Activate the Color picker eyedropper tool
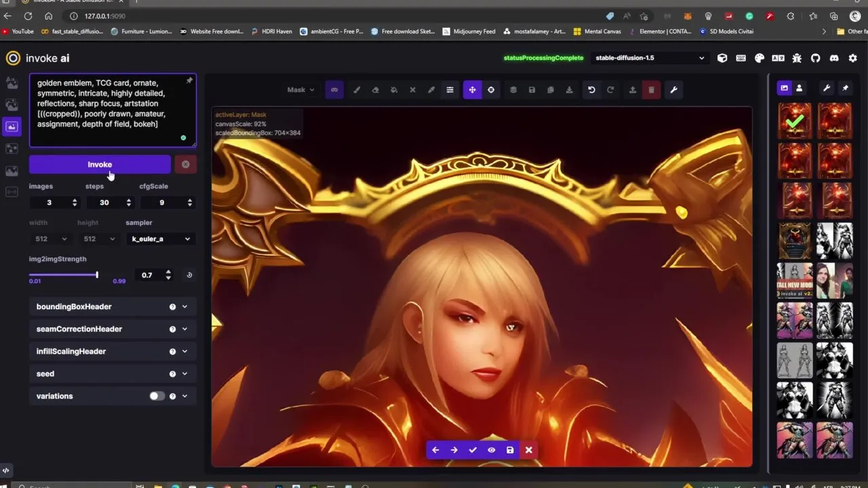The height and width of the screenshot is (488, 868). (431, 89)
